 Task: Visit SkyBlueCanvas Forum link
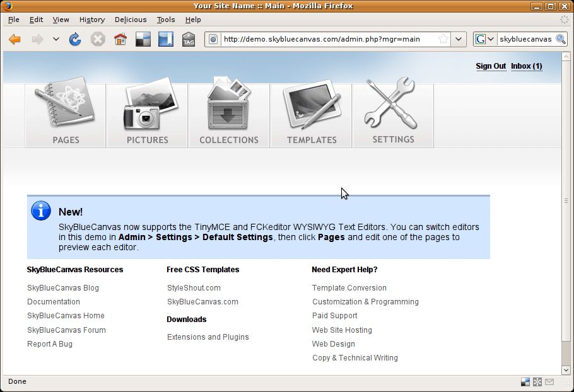(x=66, y=330)
